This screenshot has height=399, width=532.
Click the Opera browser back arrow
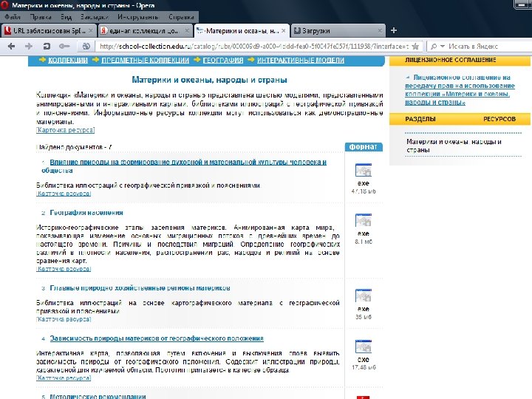point(11,46)
